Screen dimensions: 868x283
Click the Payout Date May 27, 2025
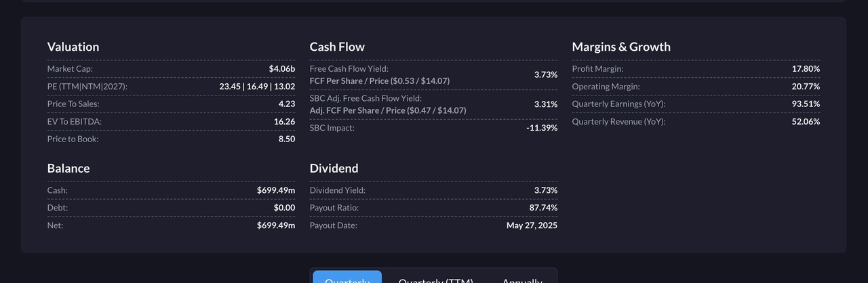coord(532,225)
